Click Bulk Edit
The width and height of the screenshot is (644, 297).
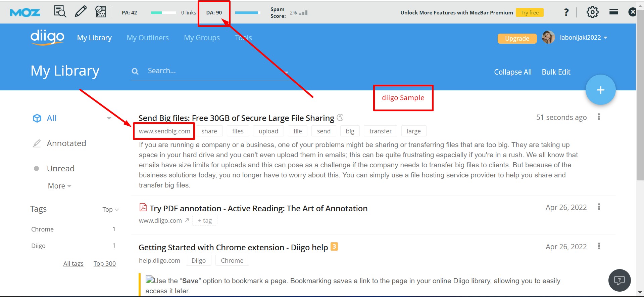556,72
